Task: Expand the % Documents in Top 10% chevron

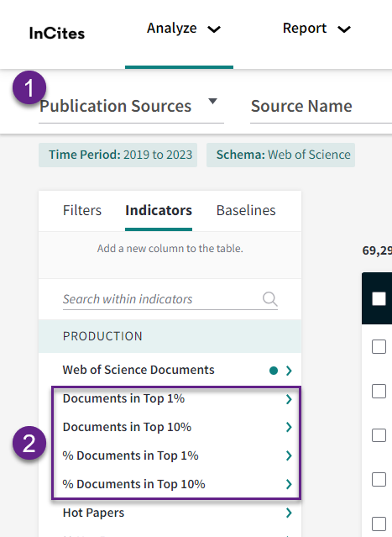Action: [x=289, y=484]
